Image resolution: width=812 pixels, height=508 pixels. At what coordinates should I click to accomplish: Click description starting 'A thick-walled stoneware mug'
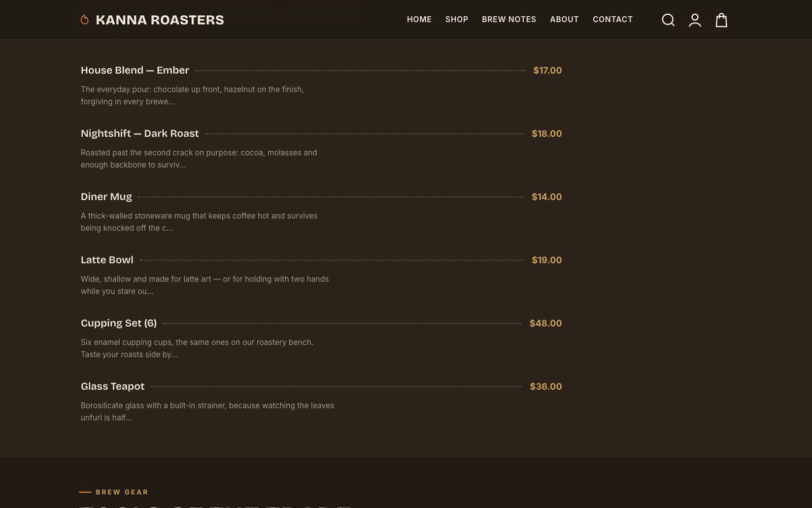[199, 222]
